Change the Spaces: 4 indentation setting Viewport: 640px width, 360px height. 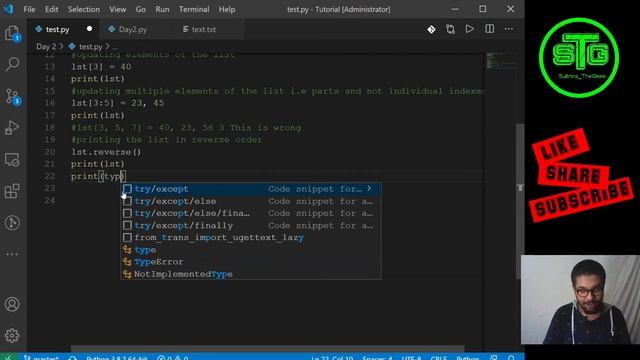click(377, 358)
